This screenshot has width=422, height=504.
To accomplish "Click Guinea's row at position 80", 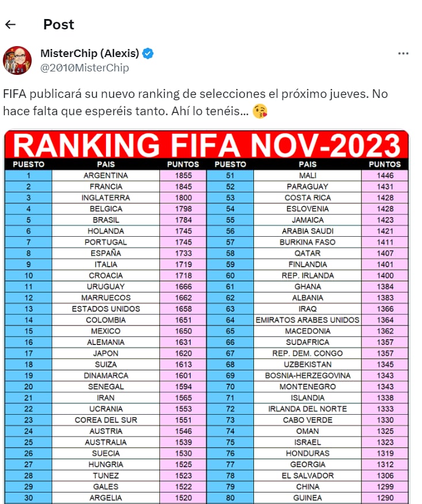I will pos(307,498).
